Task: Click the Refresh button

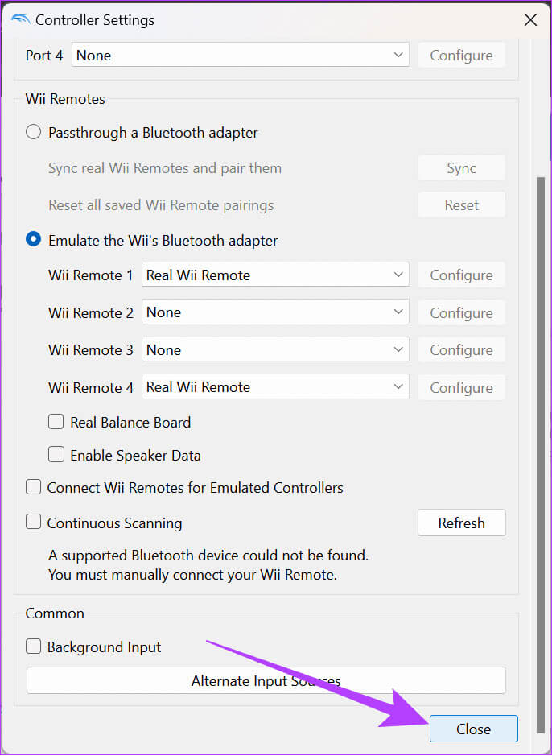Action: (461, 523)
